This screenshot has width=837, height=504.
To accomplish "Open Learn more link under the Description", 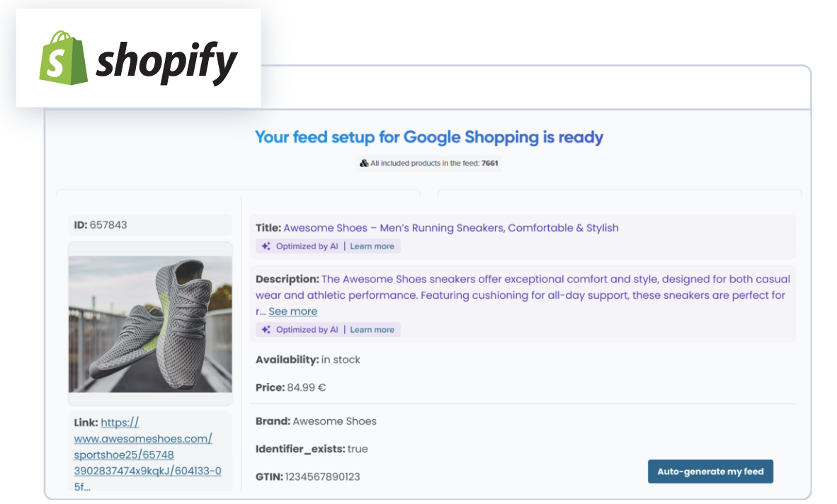I will coord(372,330).
